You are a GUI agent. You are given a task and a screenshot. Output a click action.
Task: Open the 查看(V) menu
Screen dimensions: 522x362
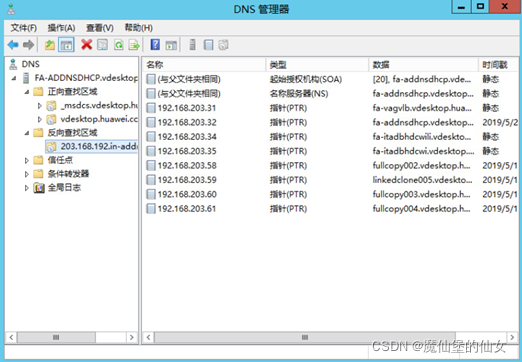pos(100,28)
